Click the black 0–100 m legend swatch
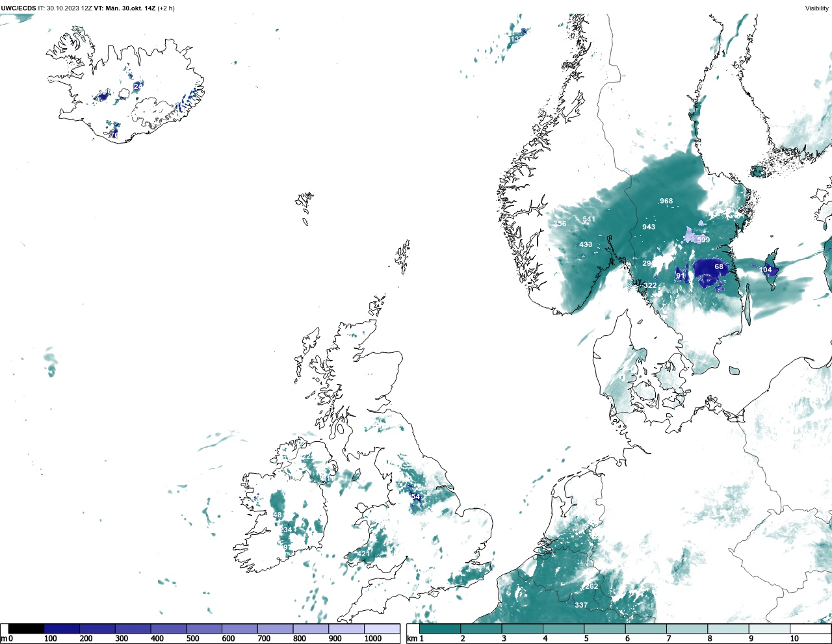The width and height of the screenshot is (832, 644). (x=26, y=628)
